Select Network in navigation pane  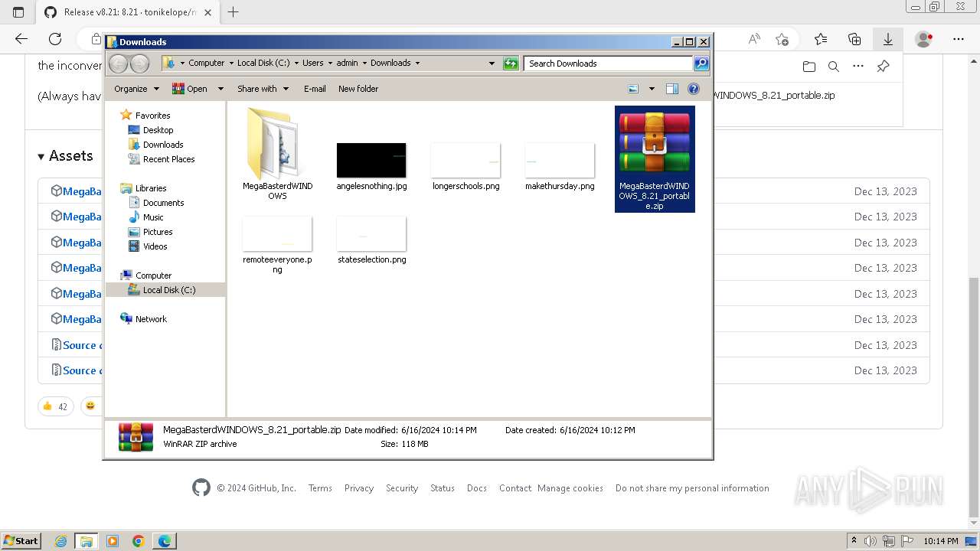click(x=151, y=319)
